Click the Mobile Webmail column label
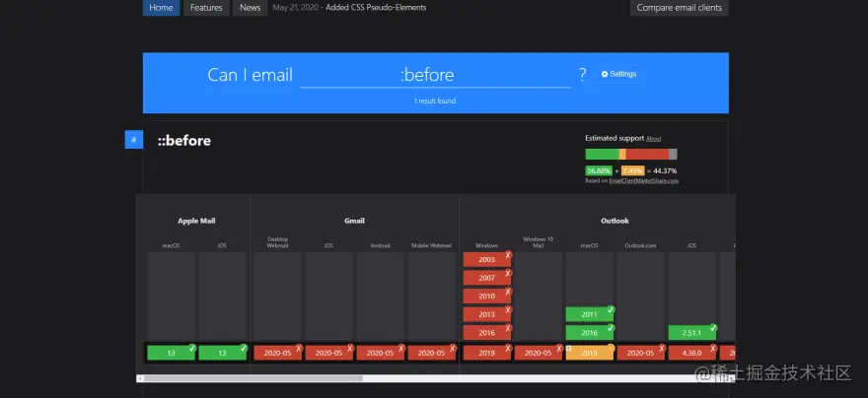 point(431,245)
